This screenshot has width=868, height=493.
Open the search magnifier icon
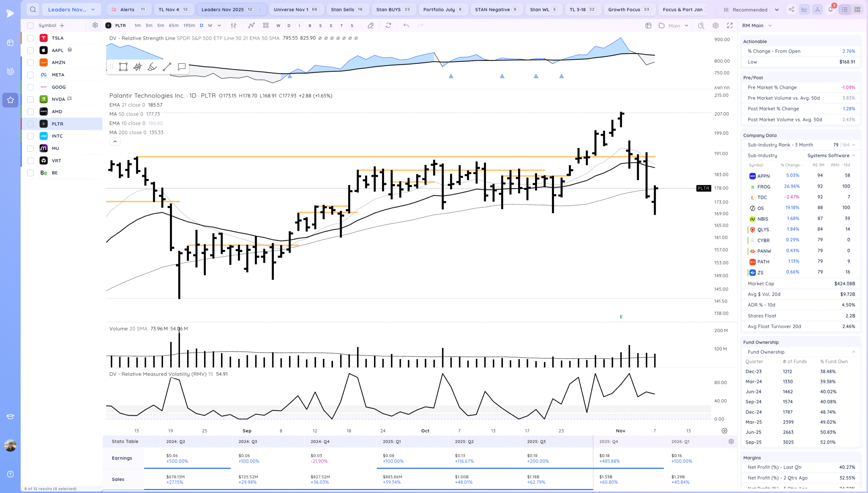click(x=33, y=10)
